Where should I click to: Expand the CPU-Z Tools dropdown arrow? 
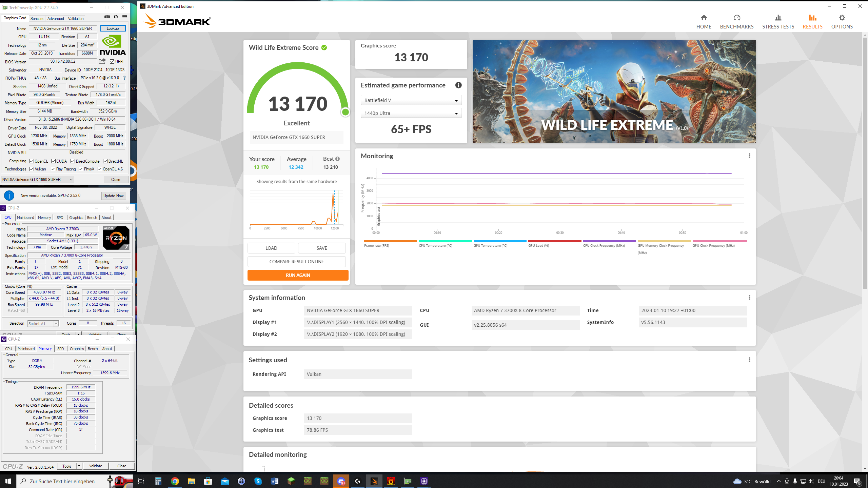click(79, 466)
